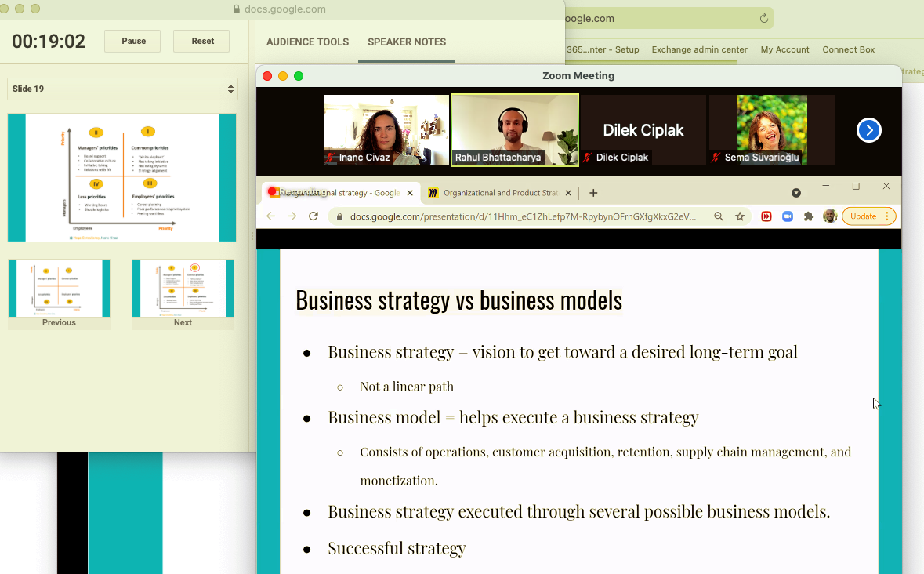Viewport: 924px width, 574px height.
Task: Select Rahul Bhattacharya's video tile
Action: click(x=515, y=129)
